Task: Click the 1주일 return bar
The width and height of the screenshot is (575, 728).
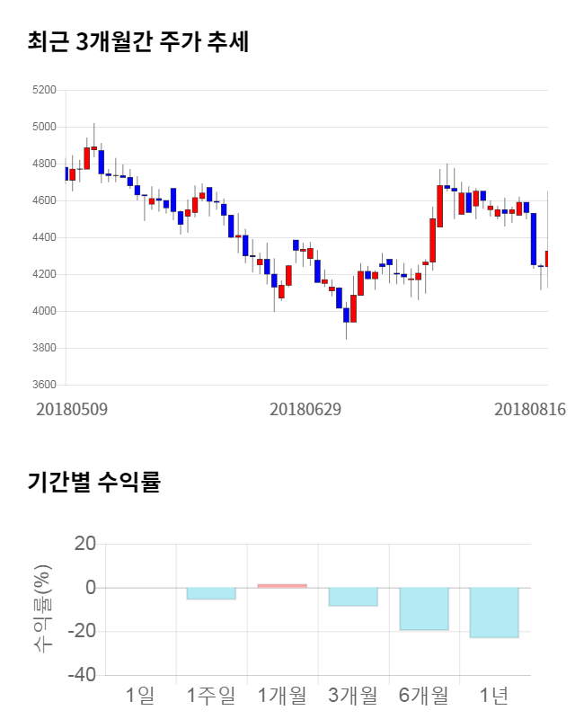Action: click(211, 593)
